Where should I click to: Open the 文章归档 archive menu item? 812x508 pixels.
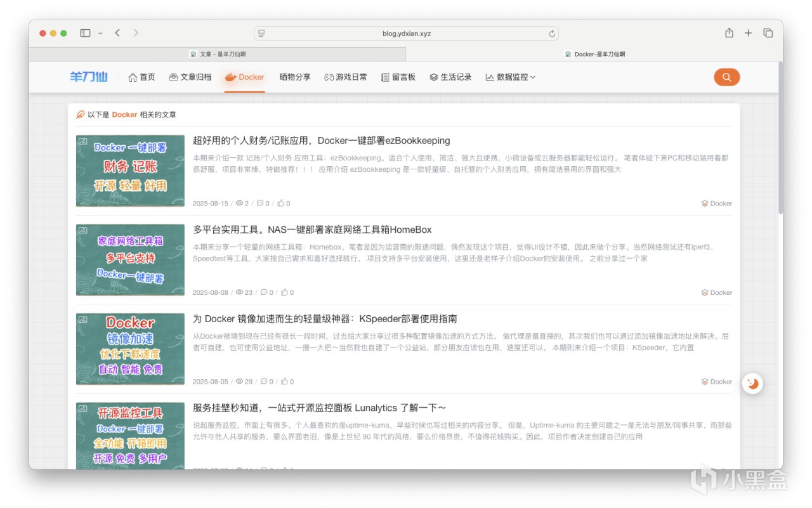(190, 77)
